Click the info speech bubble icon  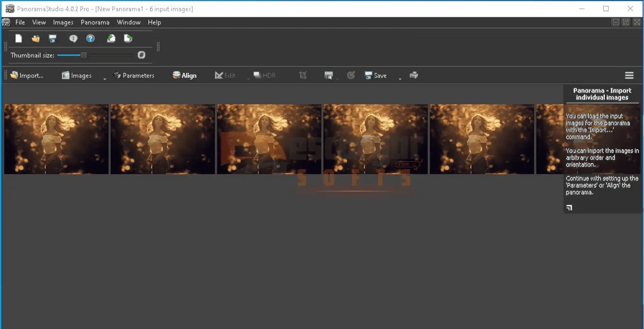coord(73,39)
